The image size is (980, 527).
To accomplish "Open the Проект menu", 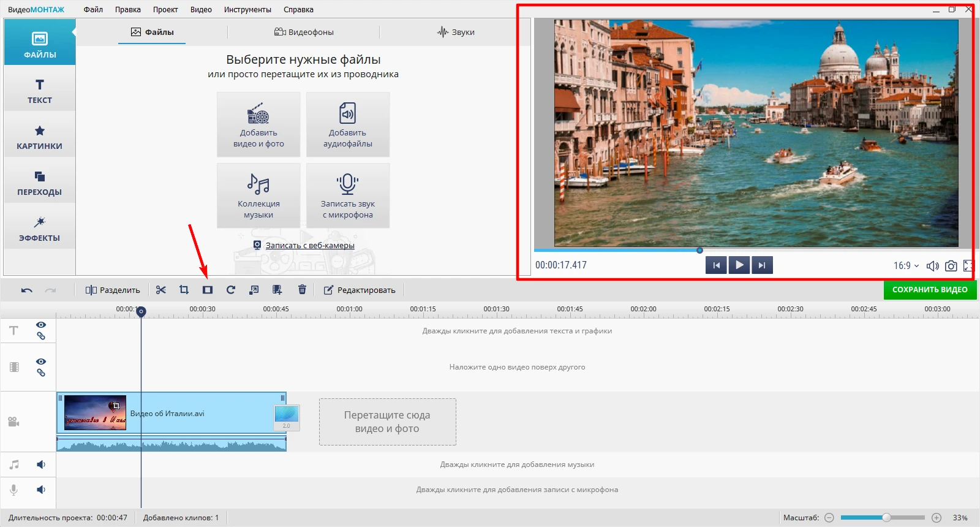I will point(165,10).
